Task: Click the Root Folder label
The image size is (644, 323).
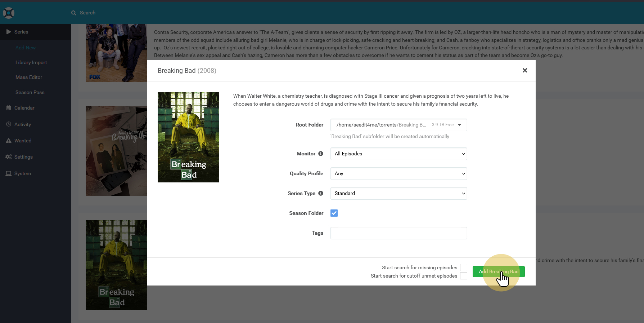Action: tap(310, 125)
